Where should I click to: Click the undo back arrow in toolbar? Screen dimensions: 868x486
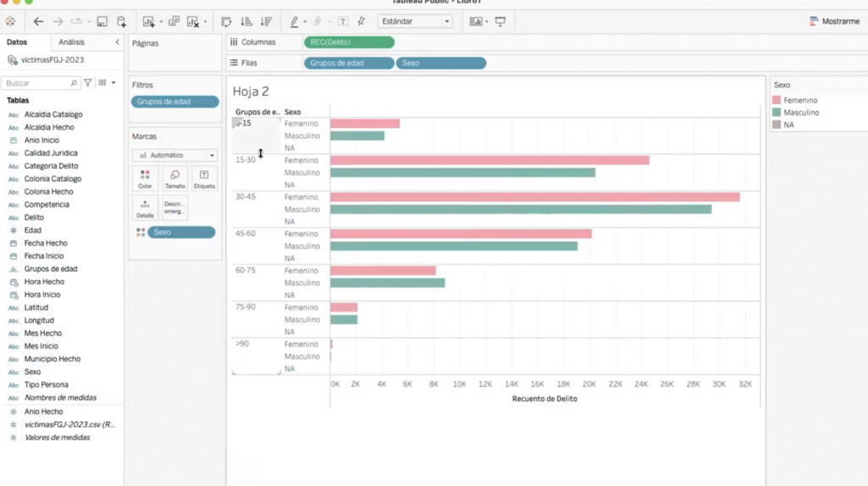point(38,21)
